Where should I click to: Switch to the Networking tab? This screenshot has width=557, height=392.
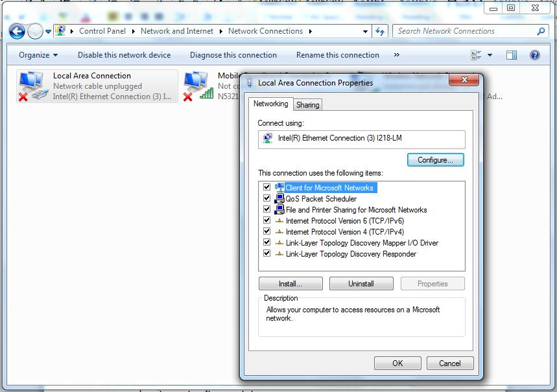point(270,104)
